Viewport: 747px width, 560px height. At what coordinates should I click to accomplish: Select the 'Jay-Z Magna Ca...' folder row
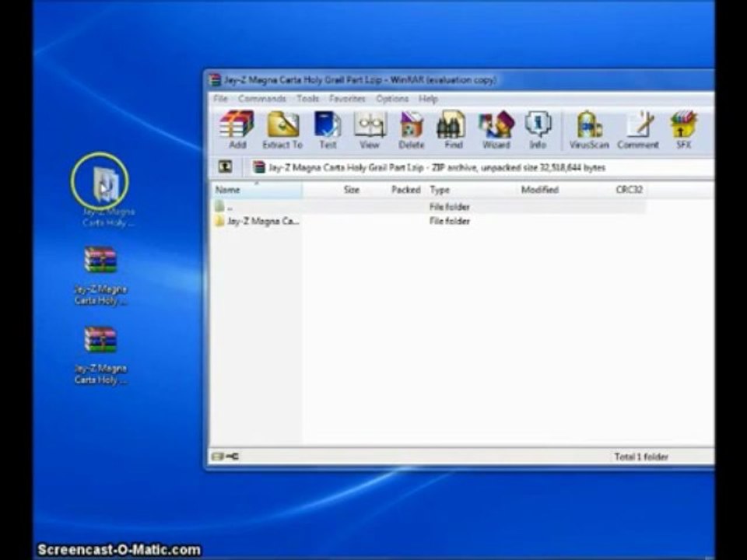[428, 221]
